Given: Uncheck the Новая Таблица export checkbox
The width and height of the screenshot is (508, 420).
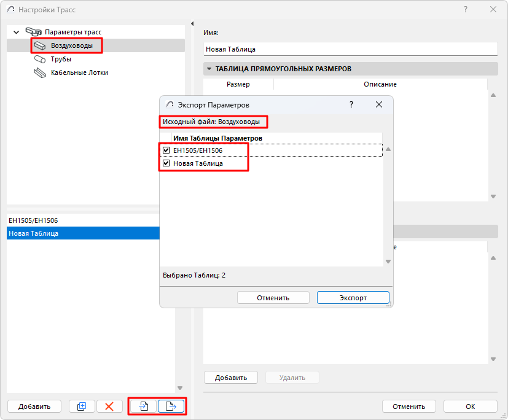Looking at the screenshot, I should [166, 163].
